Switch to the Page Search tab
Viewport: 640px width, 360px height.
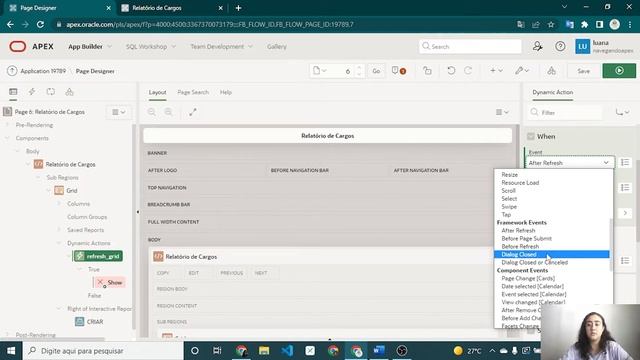[193, 92]
